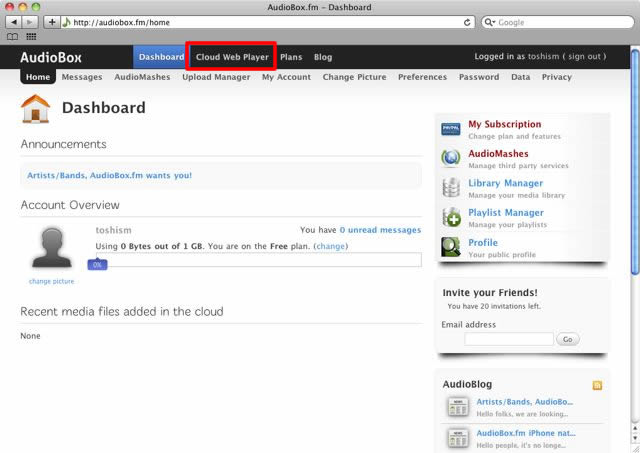This screenshot has height=453, width=640.
Task: Open the bookmarks book icon
Action: 12,37
